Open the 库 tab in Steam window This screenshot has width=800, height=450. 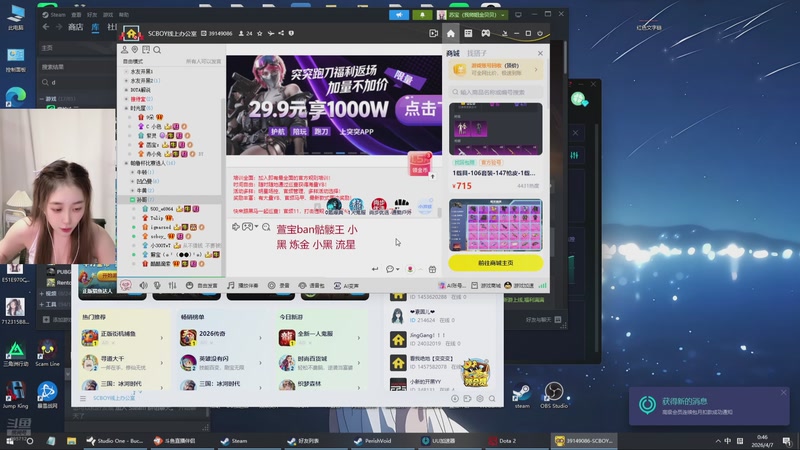[x=95, y=27]
